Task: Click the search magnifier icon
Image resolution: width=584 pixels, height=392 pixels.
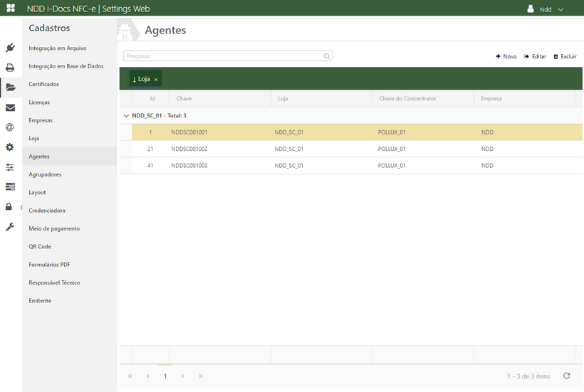Action: tap(327, 56)
